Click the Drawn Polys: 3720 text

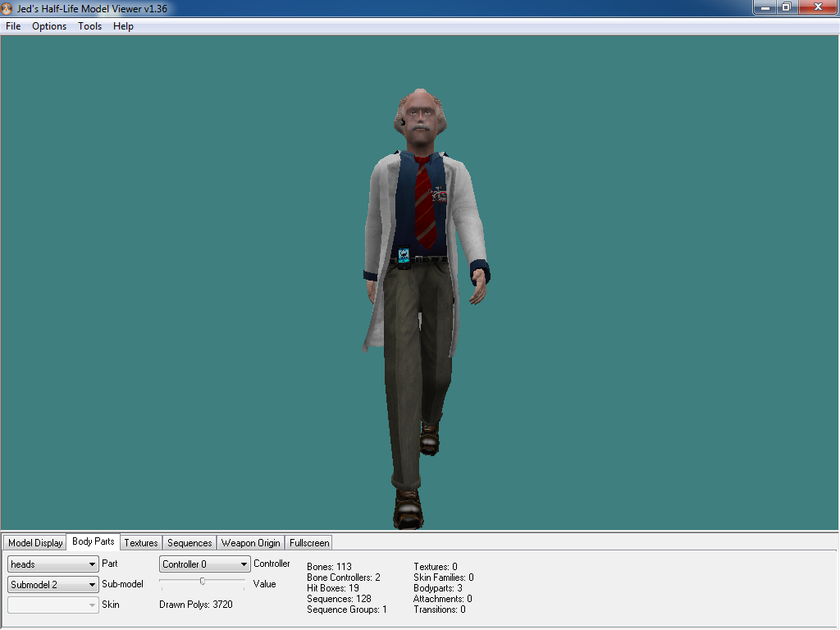click(x=195, y=605)
